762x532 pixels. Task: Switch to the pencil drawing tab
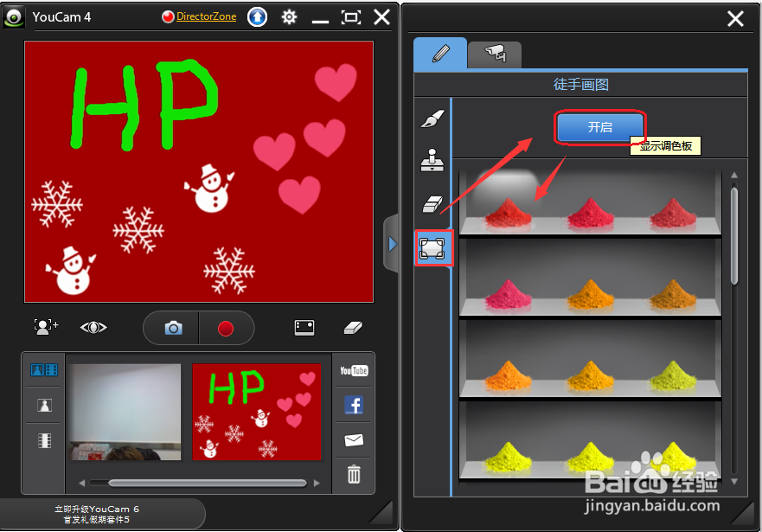(440, 53)
